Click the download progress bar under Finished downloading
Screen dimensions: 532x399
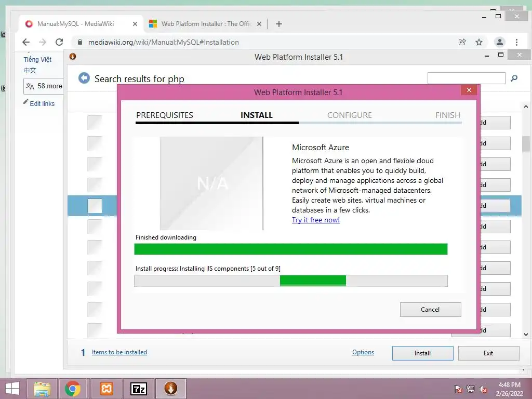pos(291,249)
